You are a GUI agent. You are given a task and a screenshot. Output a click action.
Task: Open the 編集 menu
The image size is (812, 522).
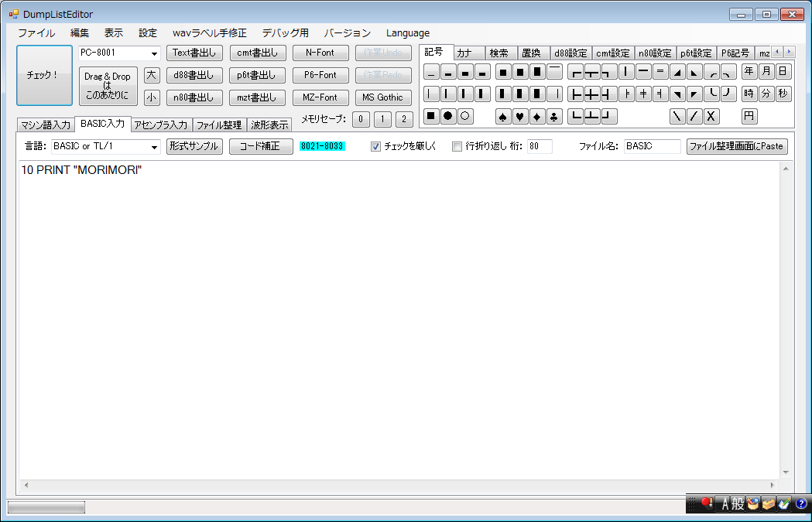79,33
